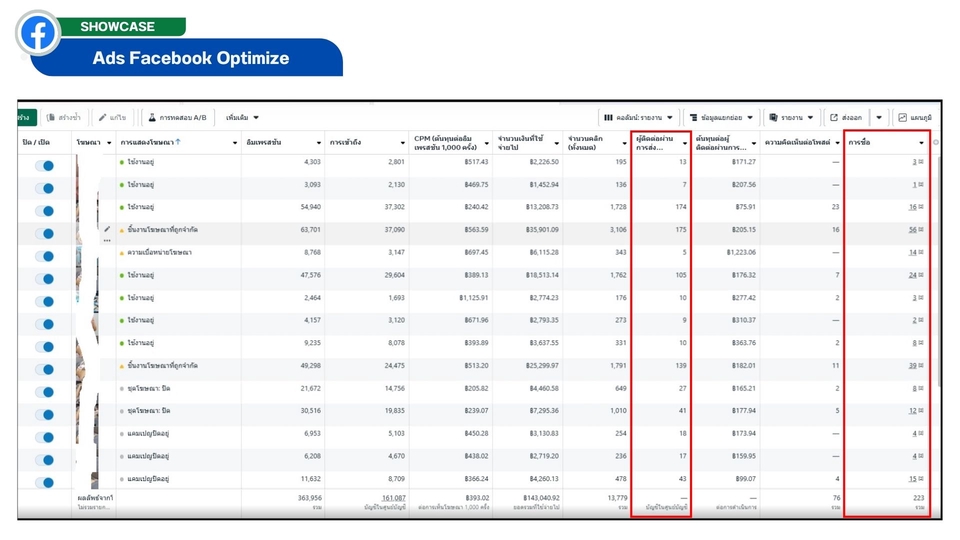Click the purchase flag icon beside 16 purchases
960x540 pixels.
point(921,207)
